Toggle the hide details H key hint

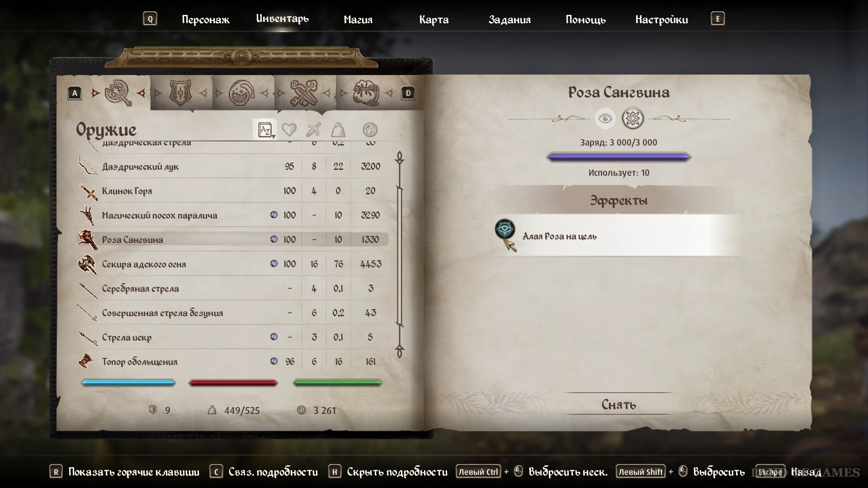(388, 472)
